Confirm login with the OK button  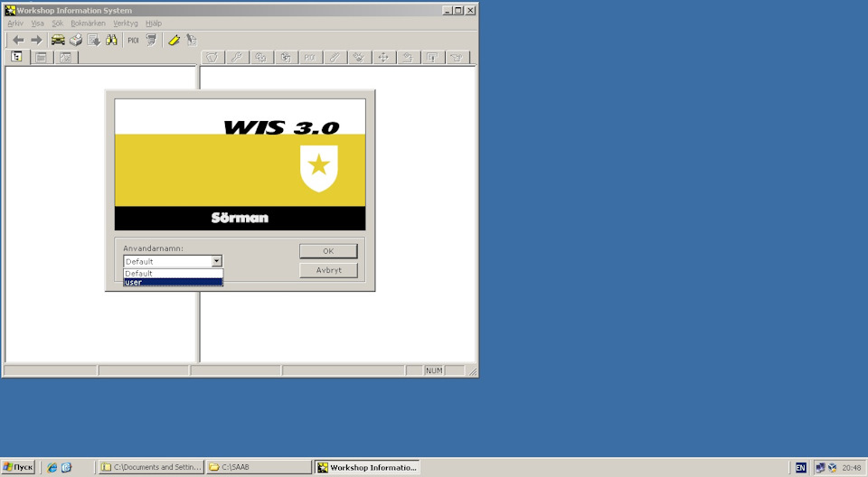point(328,251)
